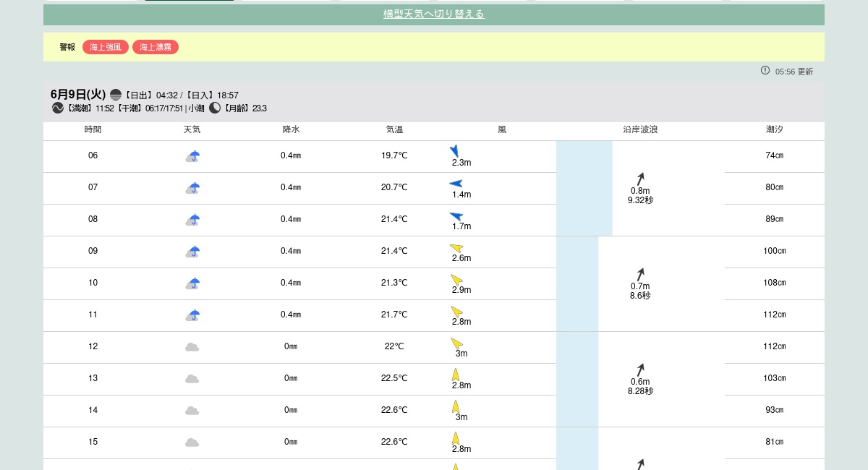Click the sunrise icon next to 日出
The height and width of the screenshot is (470, 868).
click(116, 95)
